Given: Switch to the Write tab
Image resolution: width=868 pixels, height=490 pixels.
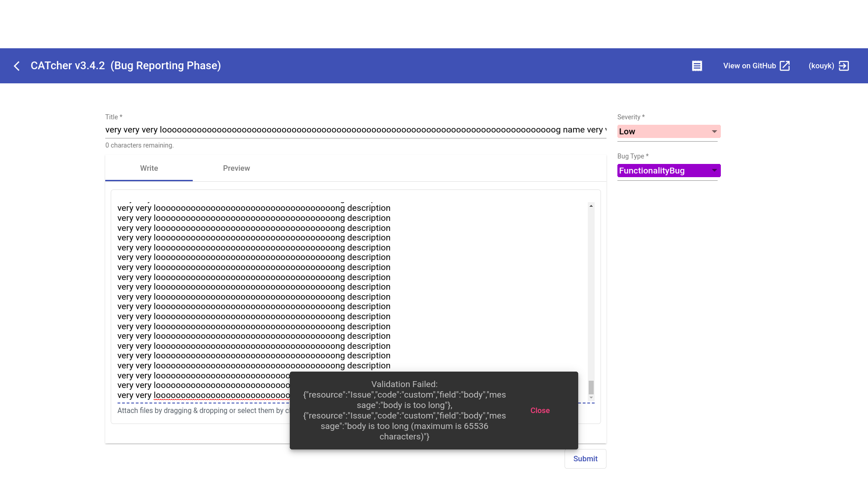Looking at the screenshot, I should 149,168.
